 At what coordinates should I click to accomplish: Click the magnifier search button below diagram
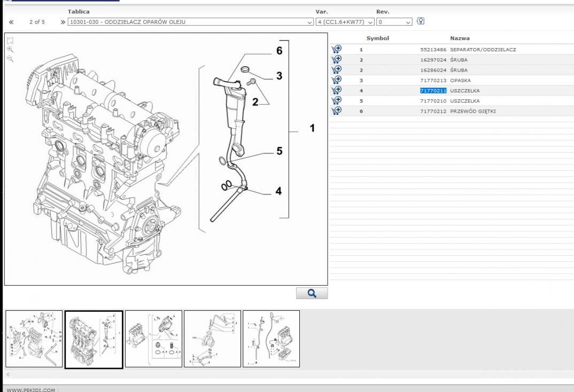(312, 293)
